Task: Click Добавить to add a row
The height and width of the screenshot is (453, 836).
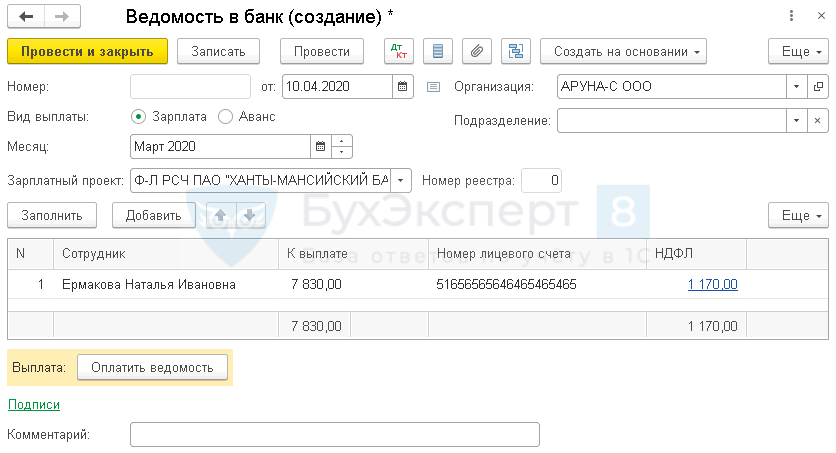Action: 154,215
